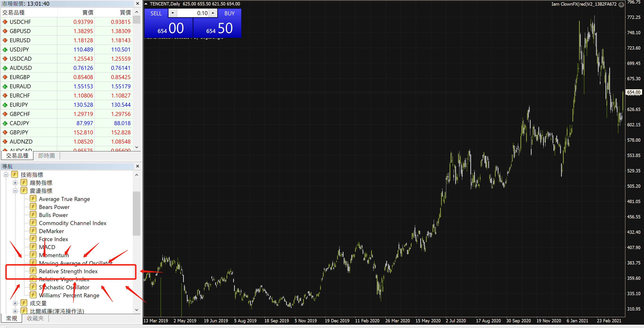The image size is (644, 328).
Task: Click the 交易品種 column header
Action: (x=29, y=13)
